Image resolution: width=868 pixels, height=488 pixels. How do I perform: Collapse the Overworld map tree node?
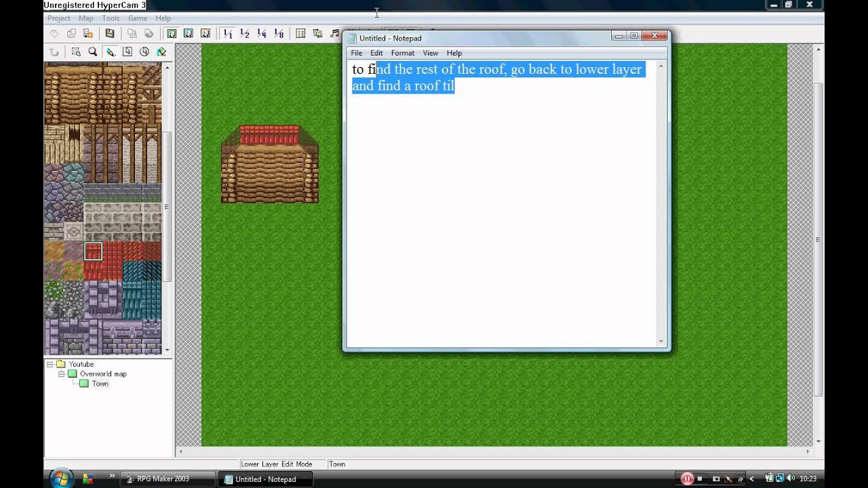(61, 373)
